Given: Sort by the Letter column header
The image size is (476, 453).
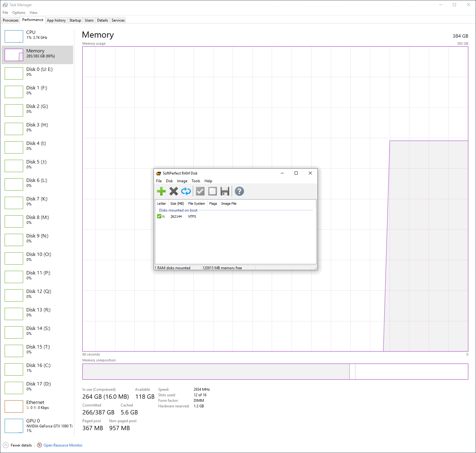Looking at the screenshot, I should pyautogui.click(x=161, y=204).
